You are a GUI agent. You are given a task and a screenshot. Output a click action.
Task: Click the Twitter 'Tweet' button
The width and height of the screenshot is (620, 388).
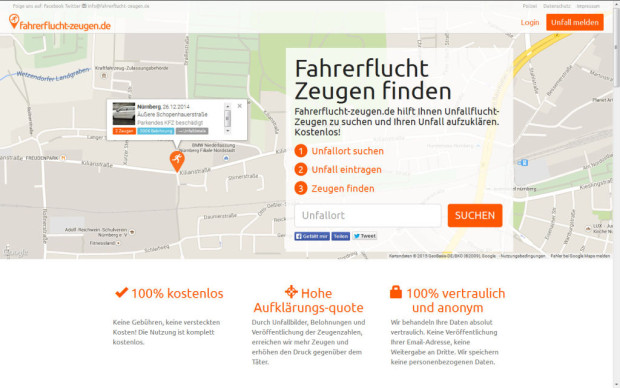click(x=365, y=236)
